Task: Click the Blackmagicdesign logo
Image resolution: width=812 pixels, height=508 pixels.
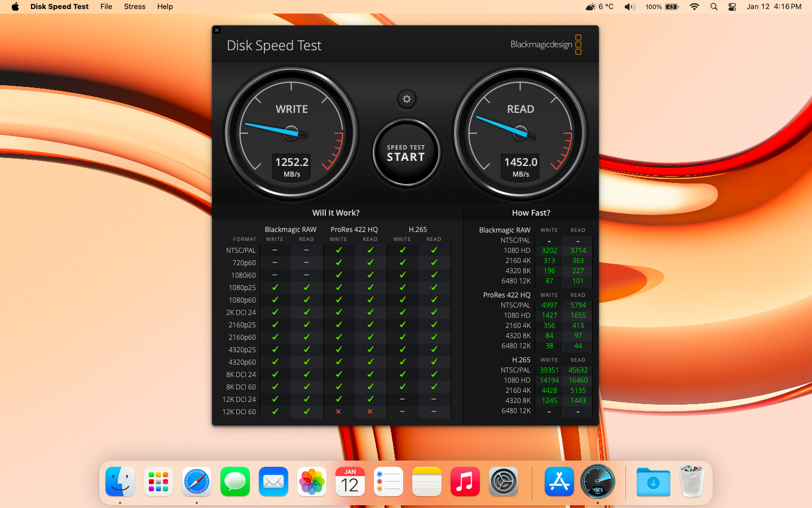Action: coord(545,45)
